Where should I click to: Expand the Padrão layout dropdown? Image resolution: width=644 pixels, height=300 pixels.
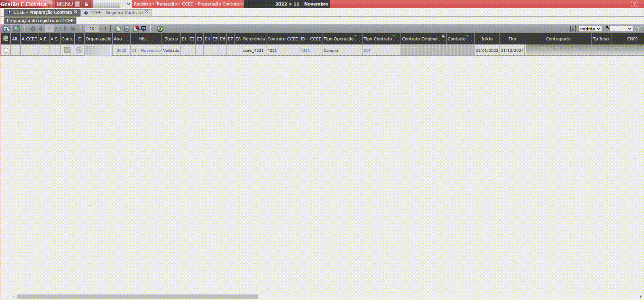pos(590,29)
